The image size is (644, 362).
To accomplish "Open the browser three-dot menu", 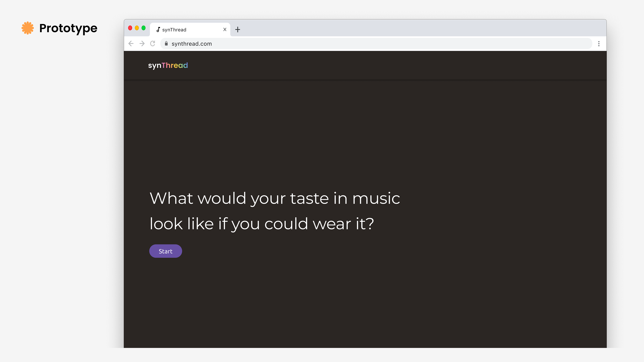I will tap(599, 44).
